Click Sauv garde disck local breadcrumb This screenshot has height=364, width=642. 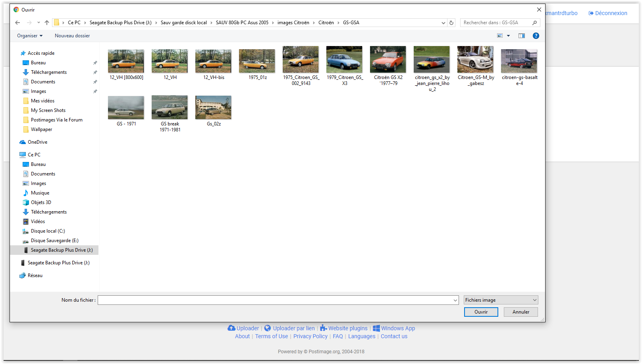coord(183,23)
